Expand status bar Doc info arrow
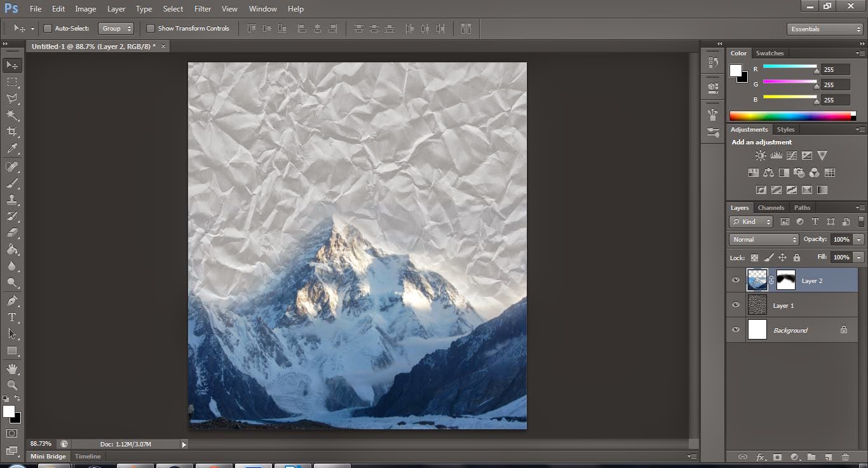Screen dimensions: 868x468 click(x=184, y=444)
